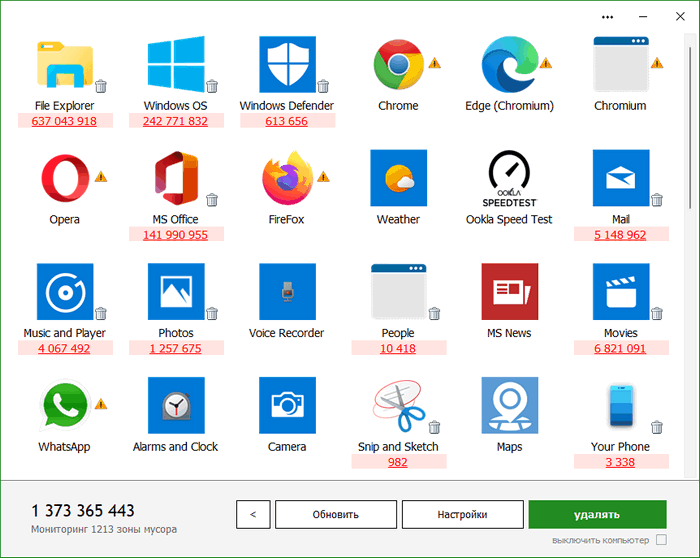Click the warning triangle beside Opera

point(101,177)
